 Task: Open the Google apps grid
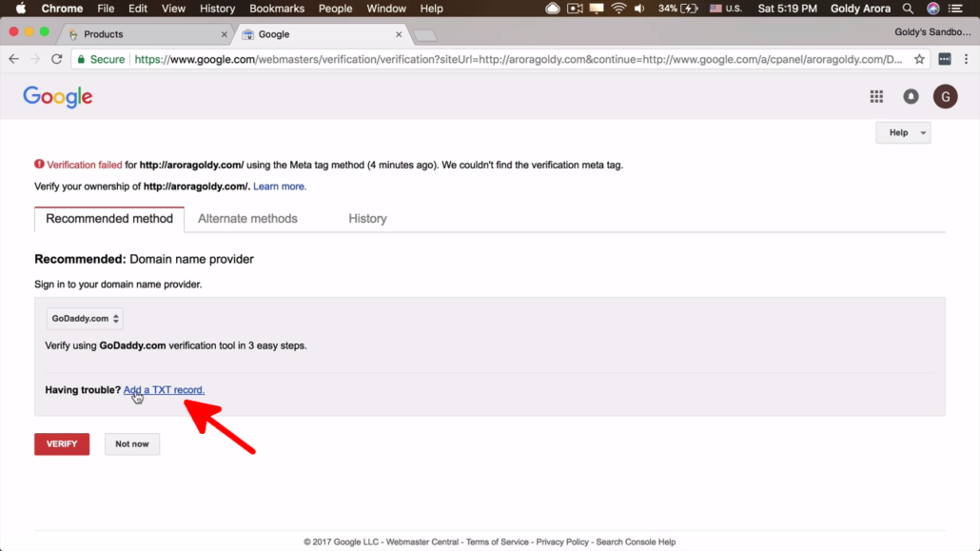[x=876, y=96]
